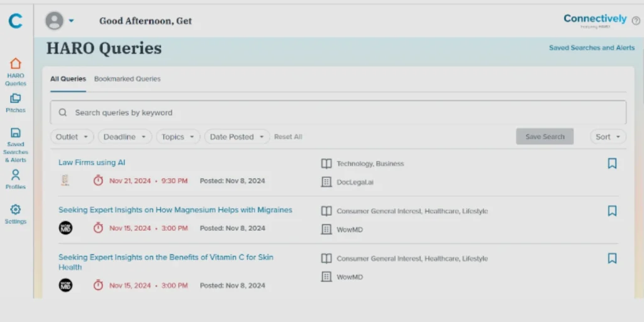Expand the account dropdown arrow beside avatar
The width and height of the screenshot is (644, 322).
coord(71,21)
